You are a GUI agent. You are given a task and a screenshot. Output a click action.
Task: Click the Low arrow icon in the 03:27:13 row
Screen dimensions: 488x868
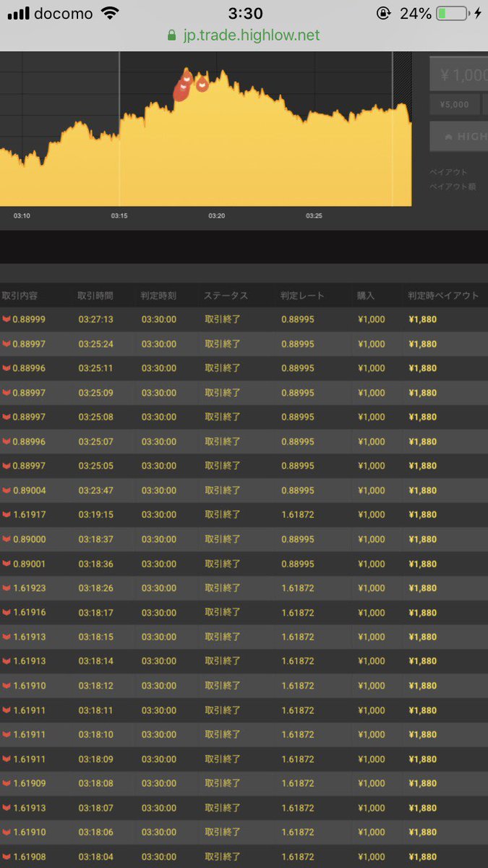[7, 319]
